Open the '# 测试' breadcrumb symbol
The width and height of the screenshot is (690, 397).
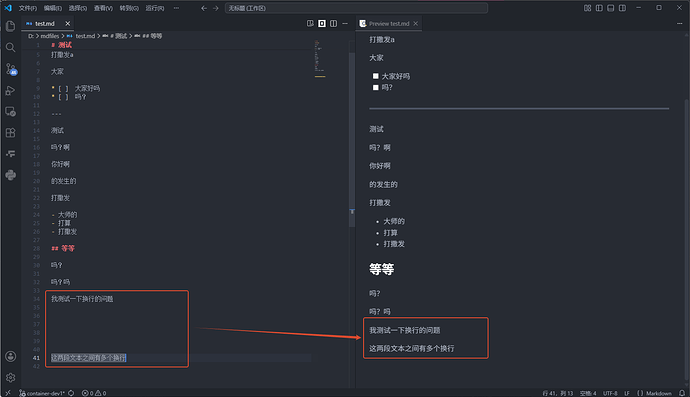[x=115, y=36]
